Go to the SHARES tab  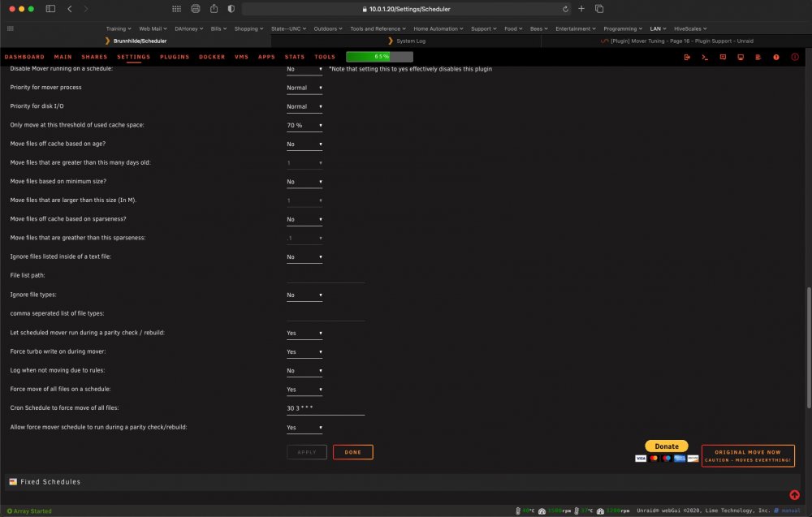(x=94, y=57)
